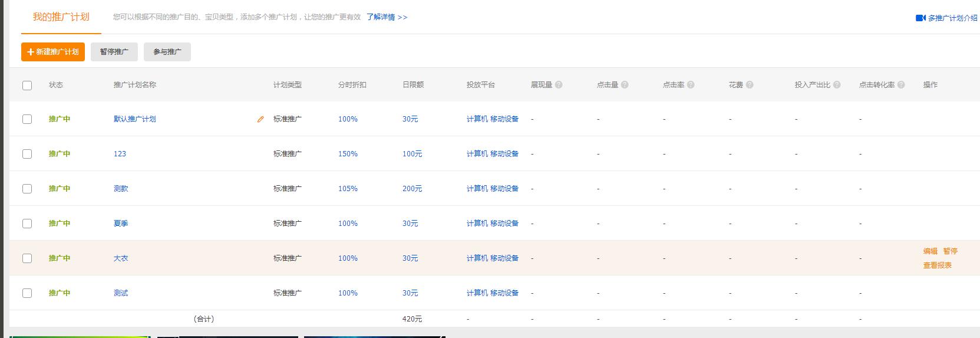Click the help icon next to 点击率
This screenshot has height=338, width=980.
691,85
